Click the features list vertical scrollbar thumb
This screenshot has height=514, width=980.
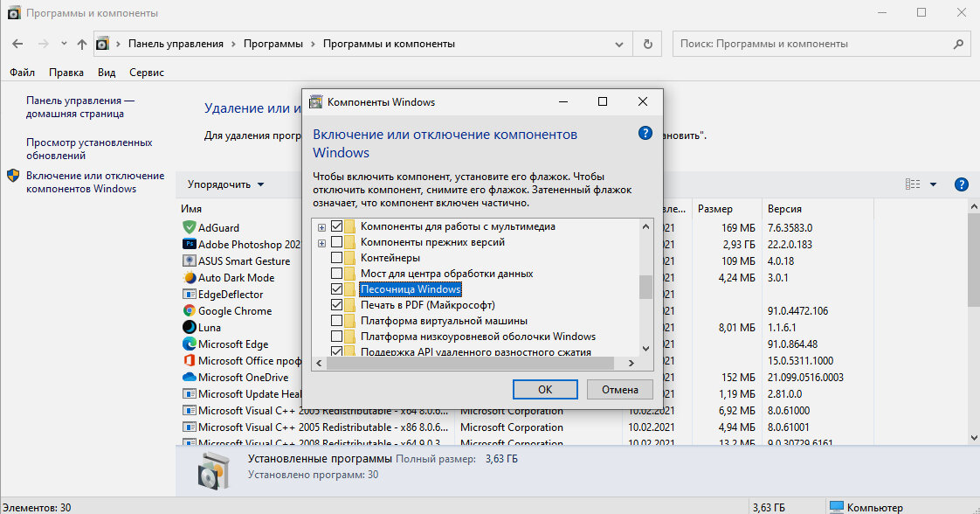click(645, 287)
